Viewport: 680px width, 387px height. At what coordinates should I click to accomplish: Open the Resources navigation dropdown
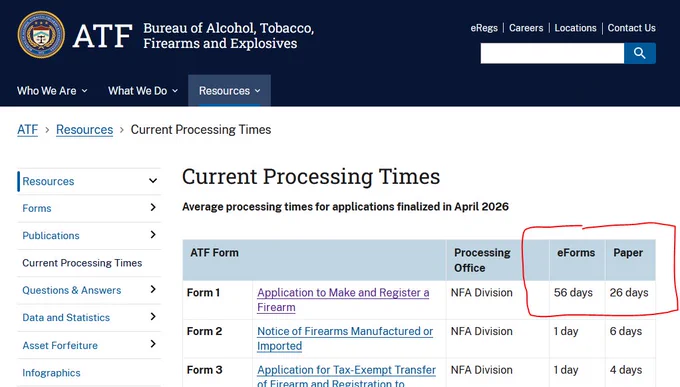pyautogui.click(x=229, y=91)
